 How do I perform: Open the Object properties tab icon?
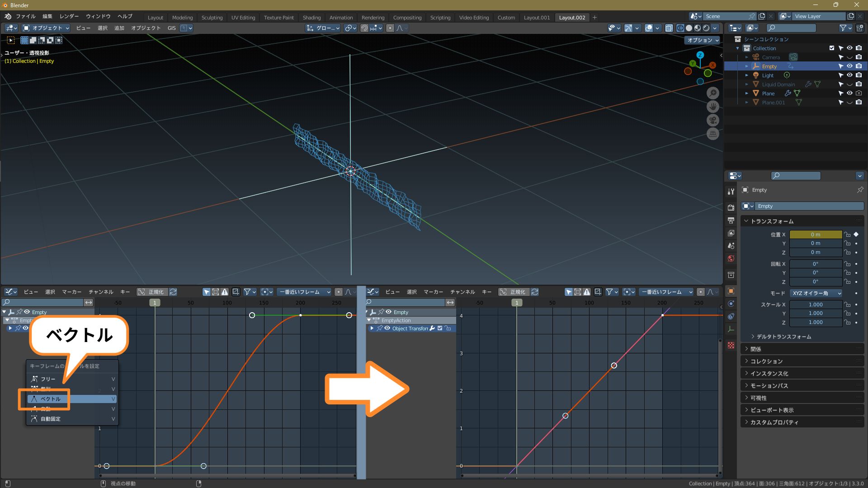point(731,291)
